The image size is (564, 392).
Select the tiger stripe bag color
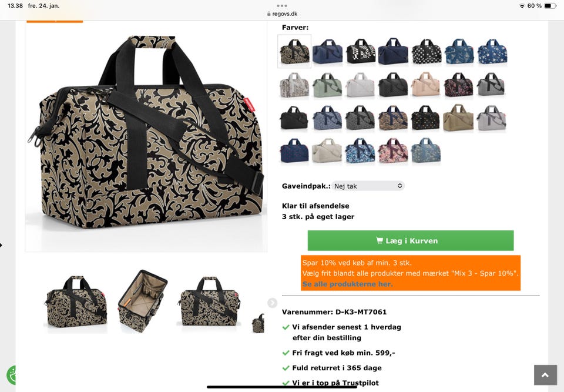click(x=393, y=118)
